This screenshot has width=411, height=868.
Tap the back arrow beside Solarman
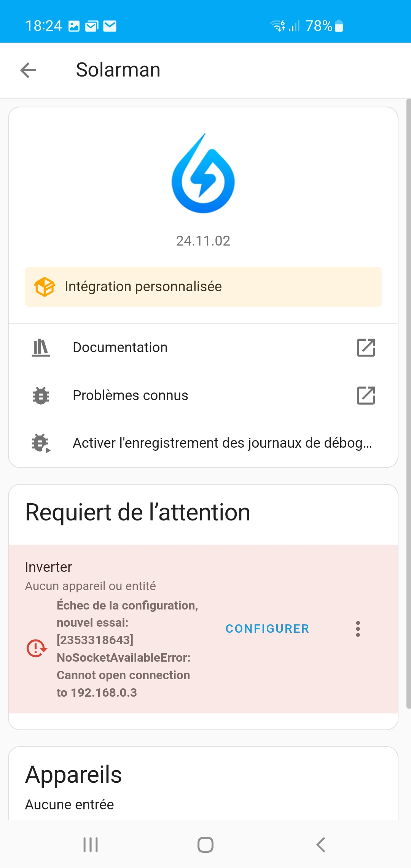(28, 70)
